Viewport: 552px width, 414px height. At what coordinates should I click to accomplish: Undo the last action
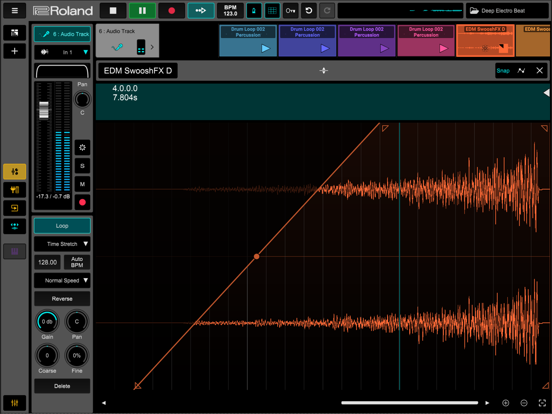pos(309,11)
